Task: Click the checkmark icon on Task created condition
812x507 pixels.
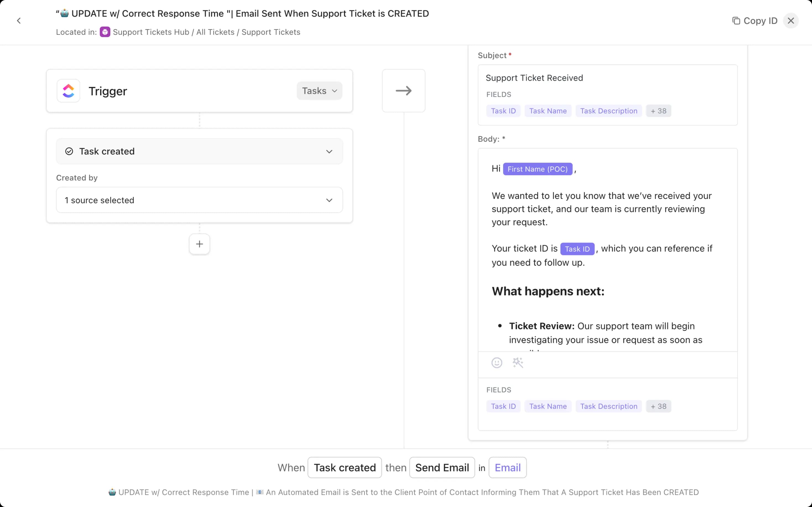Action: point(69,151)
